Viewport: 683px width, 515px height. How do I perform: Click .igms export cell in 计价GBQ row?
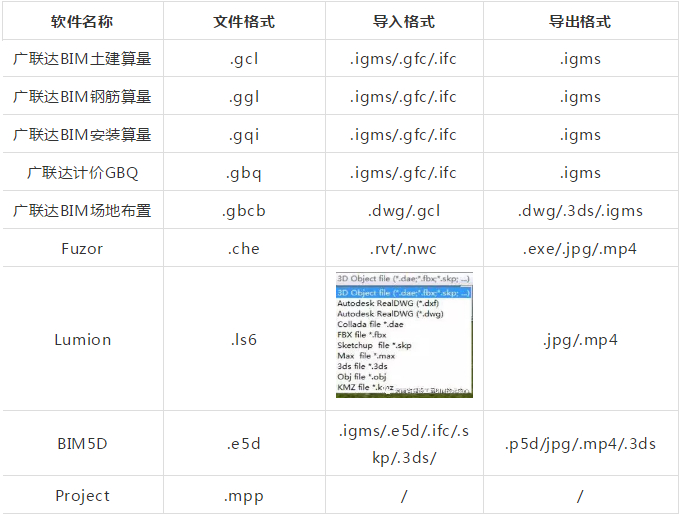tap(580, 173)
